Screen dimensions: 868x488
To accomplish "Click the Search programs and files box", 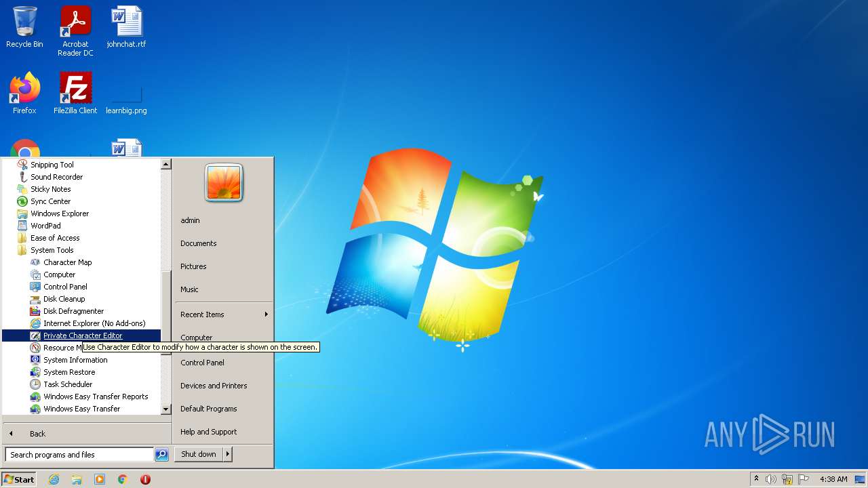I will click(79, 455).
